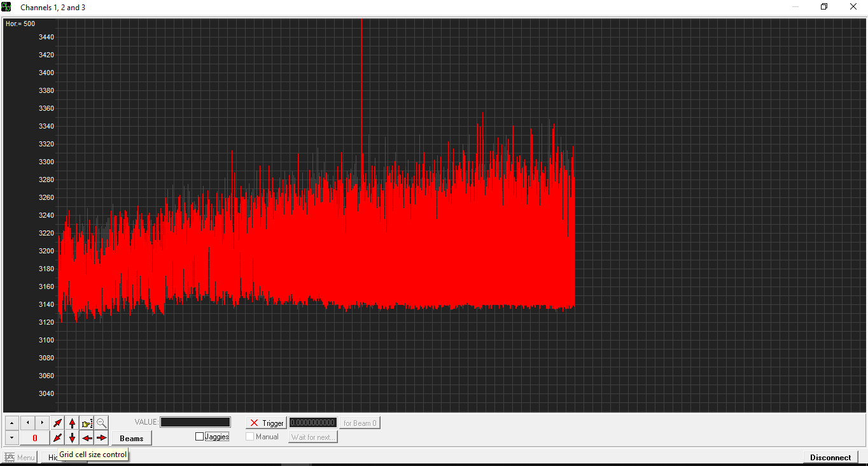Enable the Jaggies checkbox

[200, 437]
